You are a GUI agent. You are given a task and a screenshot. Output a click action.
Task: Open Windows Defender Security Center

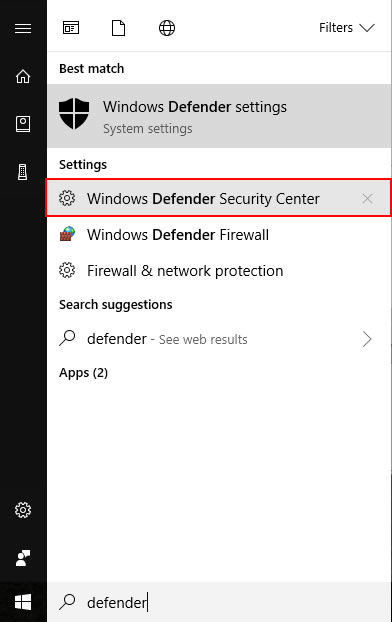(x=219, y=198)
